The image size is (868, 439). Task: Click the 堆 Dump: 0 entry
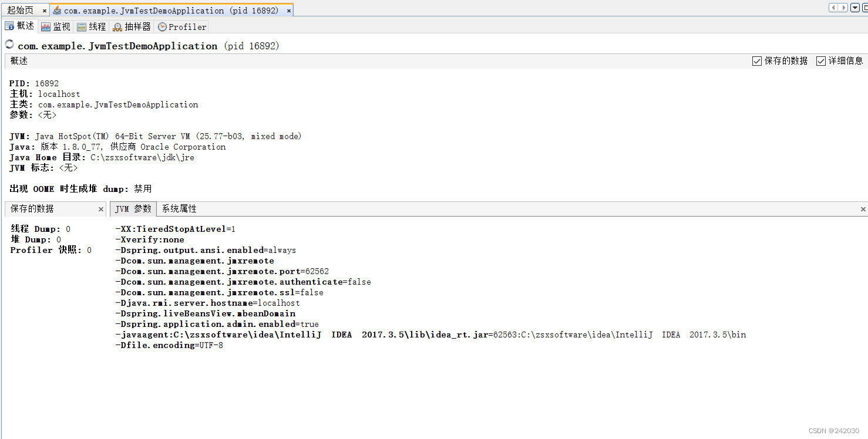coord(36,239)
